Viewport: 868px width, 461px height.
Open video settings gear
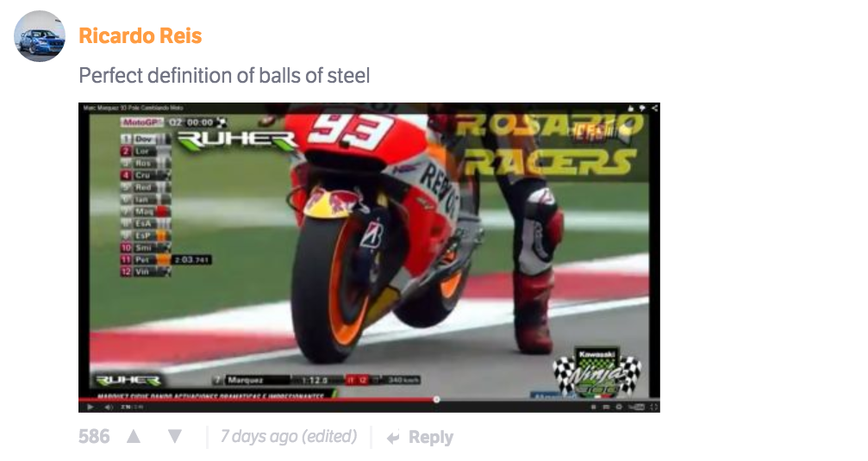[x=619, y=407]
